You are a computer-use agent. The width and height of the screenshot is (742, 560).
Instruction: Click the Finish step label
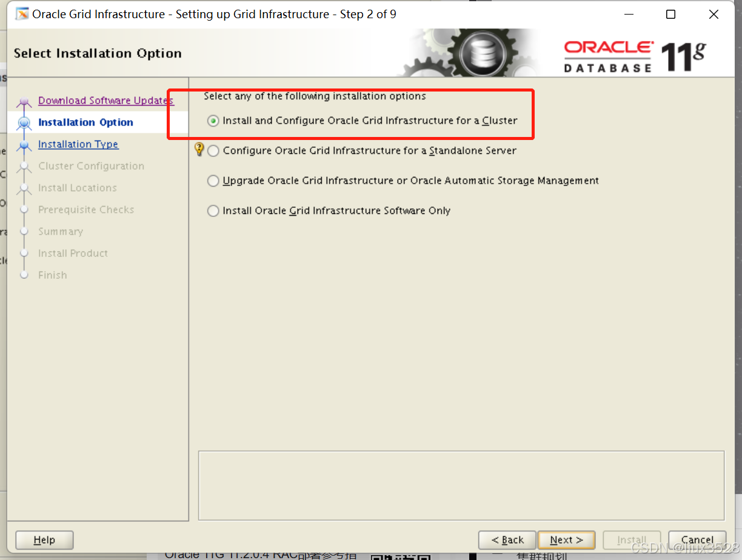tap(53, 275)
